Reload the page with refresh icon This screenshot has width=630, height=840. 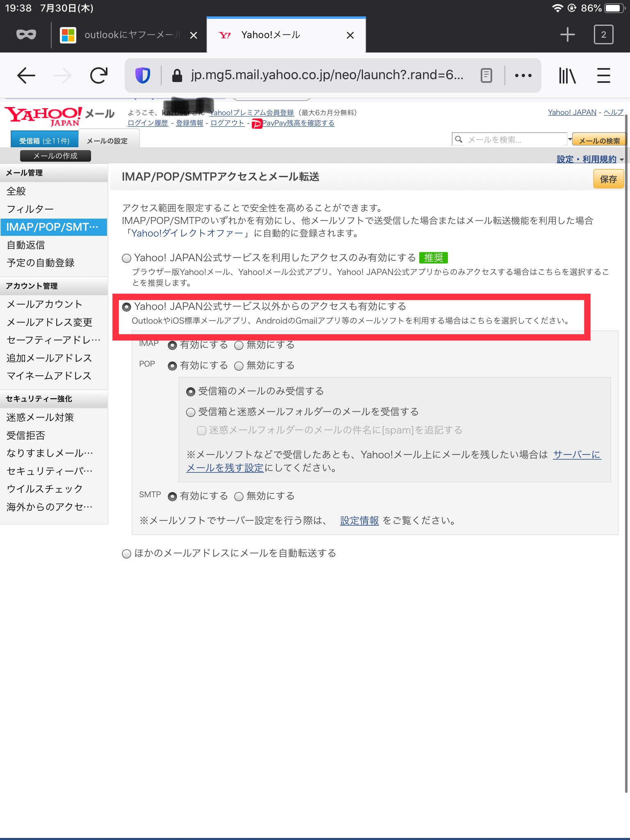click(99, 75)
